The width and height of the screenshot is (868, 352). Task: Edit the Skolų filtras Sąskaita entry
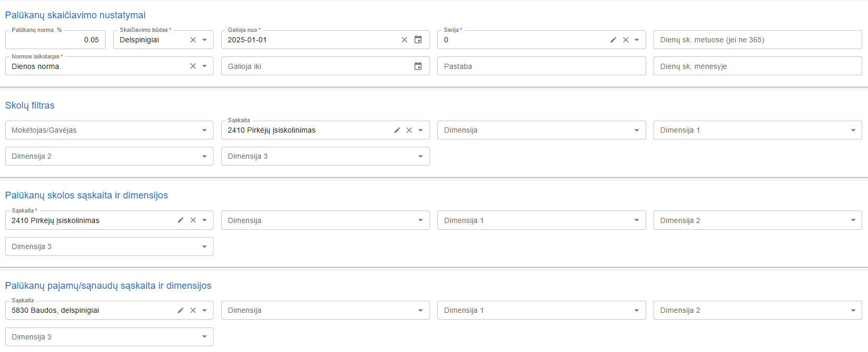[x=397, y=130]
